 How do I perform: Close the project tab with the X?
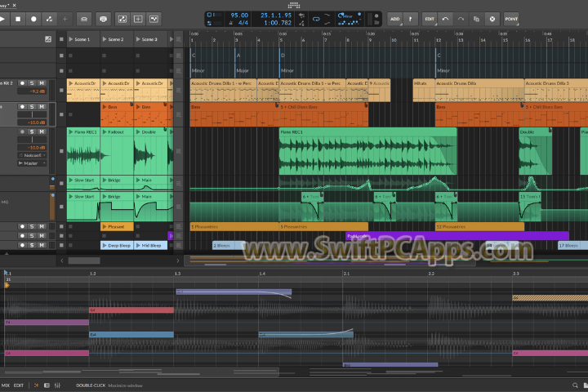(14, 5)
